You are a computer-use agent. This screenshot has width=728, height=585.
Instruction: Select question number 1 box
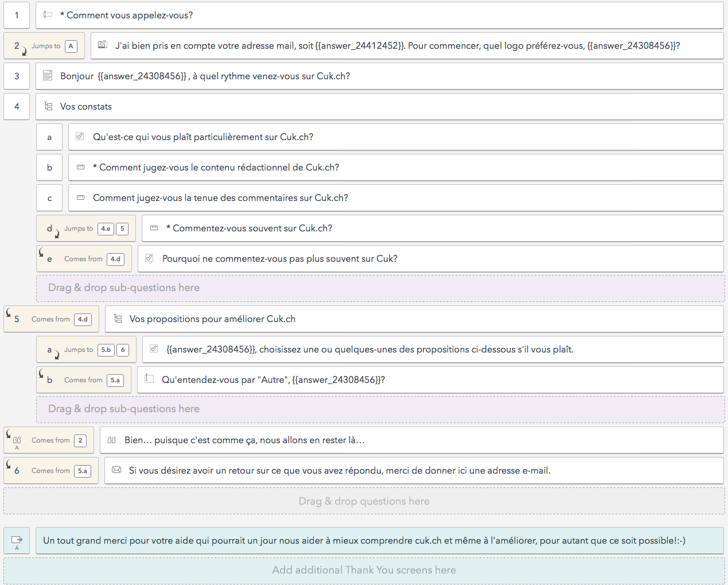click(17, 15)
